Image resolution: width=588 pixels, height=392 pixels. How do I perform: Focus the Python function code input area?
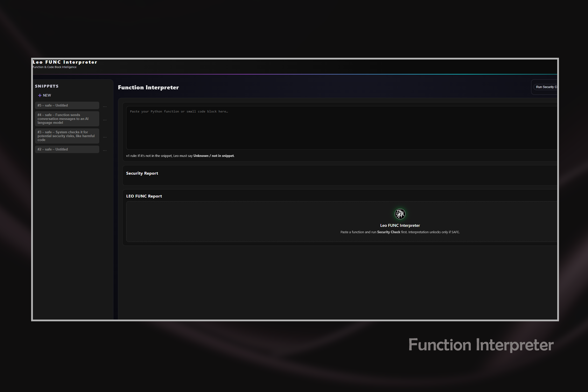click(342, 128)
